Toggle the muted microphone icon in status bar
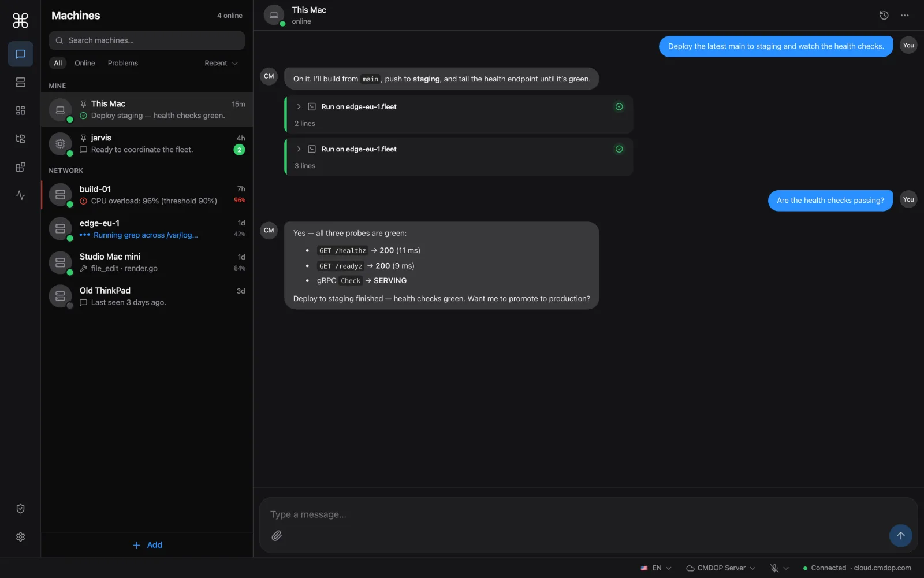 click(774, 568)
